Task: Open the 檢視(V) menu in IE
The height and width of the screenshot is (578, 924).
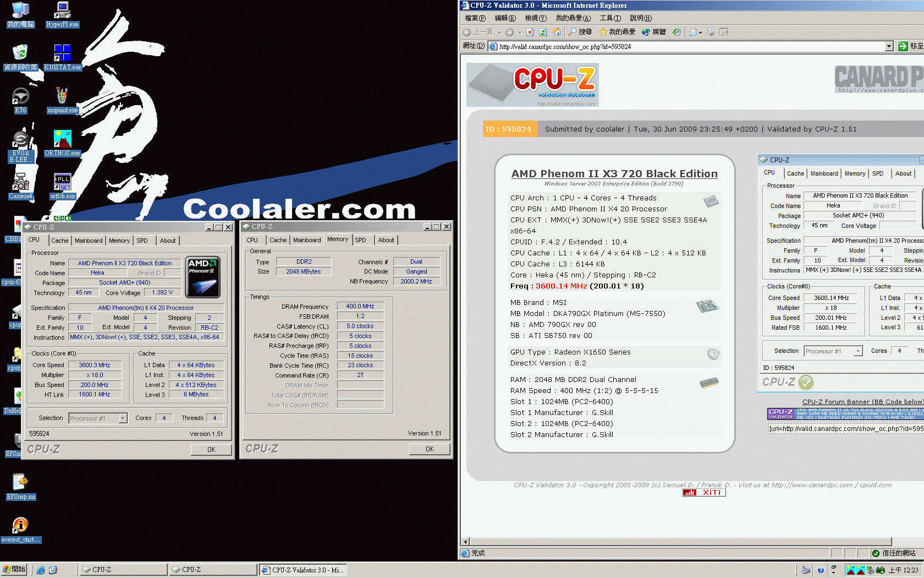Action: tap(536, 18)
